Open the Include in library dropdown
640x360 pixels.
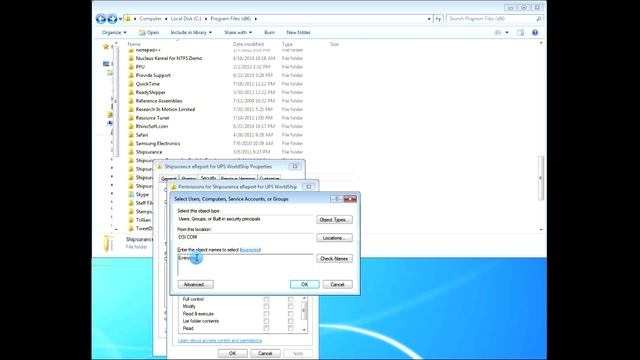(191, 32)
